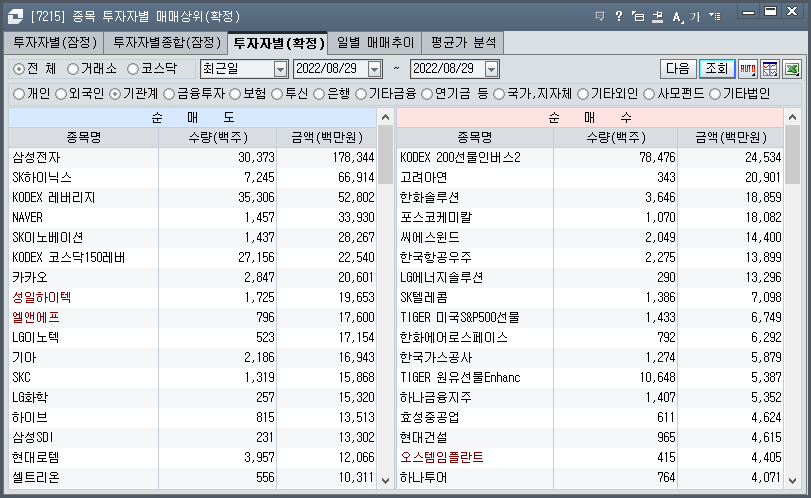Screen dimensions: 811x498
Task: Choose the 사모펀드 radio button
Action: point(649,94)
